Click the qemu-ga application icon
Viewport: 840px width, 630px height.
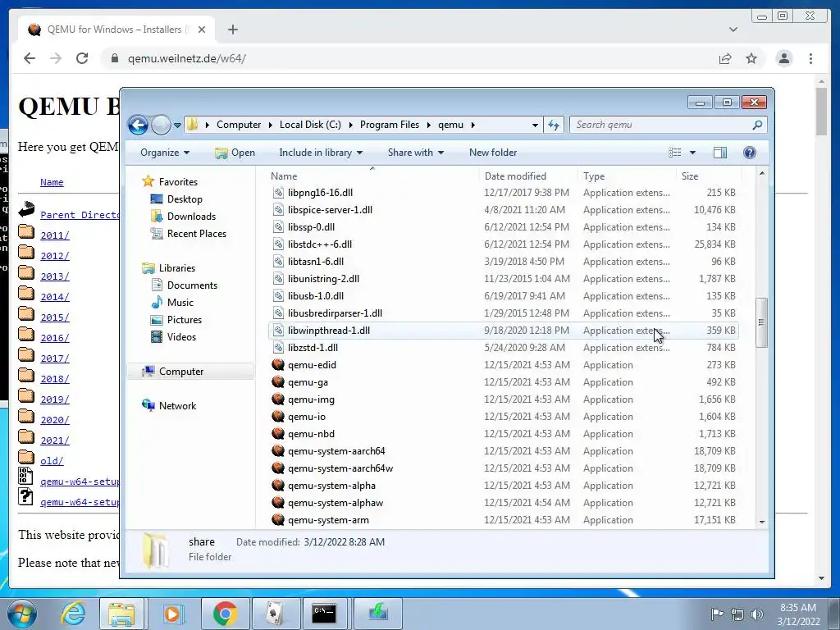point(278,382)
